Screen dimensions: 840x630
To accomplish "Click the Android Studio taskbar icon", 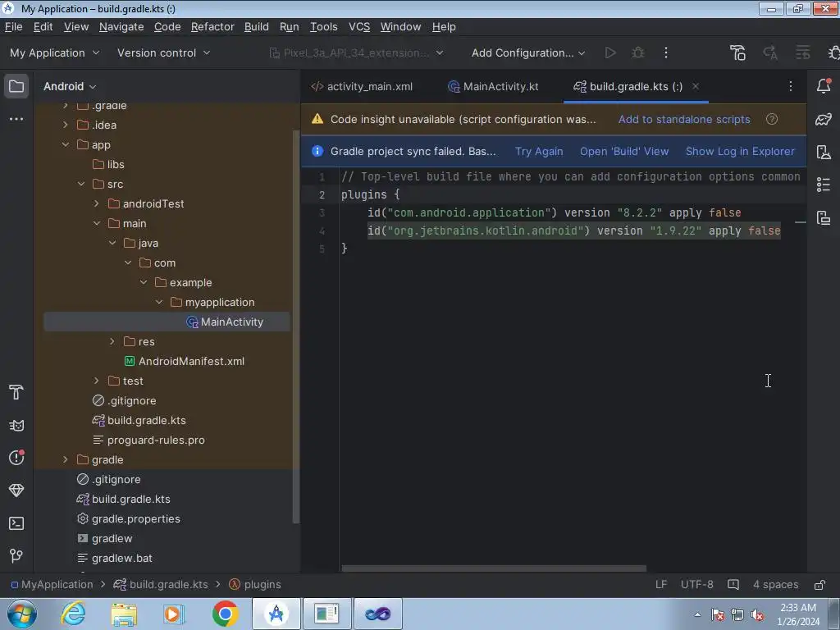I will [x=276, y=614].
